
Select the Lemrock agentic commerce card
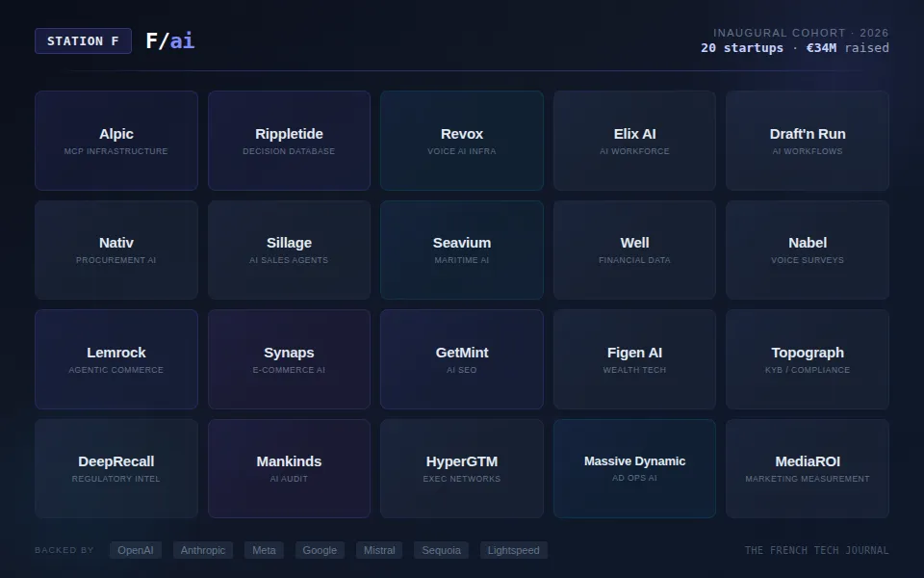(x=115, y=358)
